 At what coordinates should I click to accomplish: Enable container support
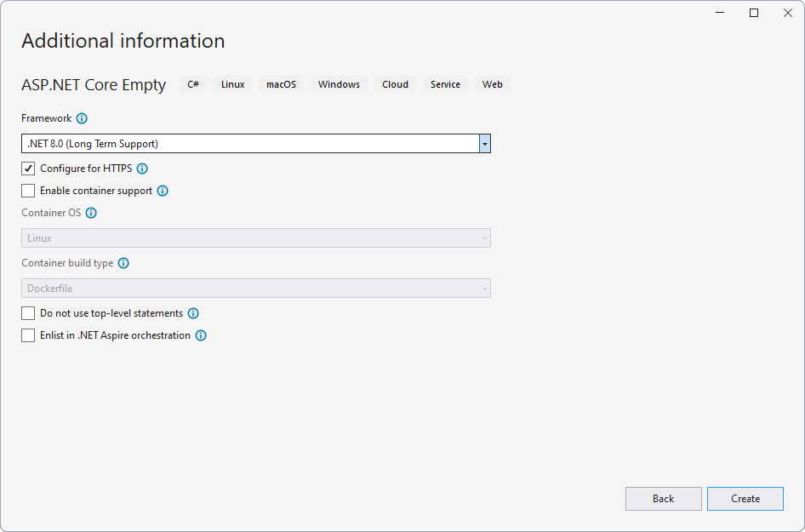click(x=28, y=191)
